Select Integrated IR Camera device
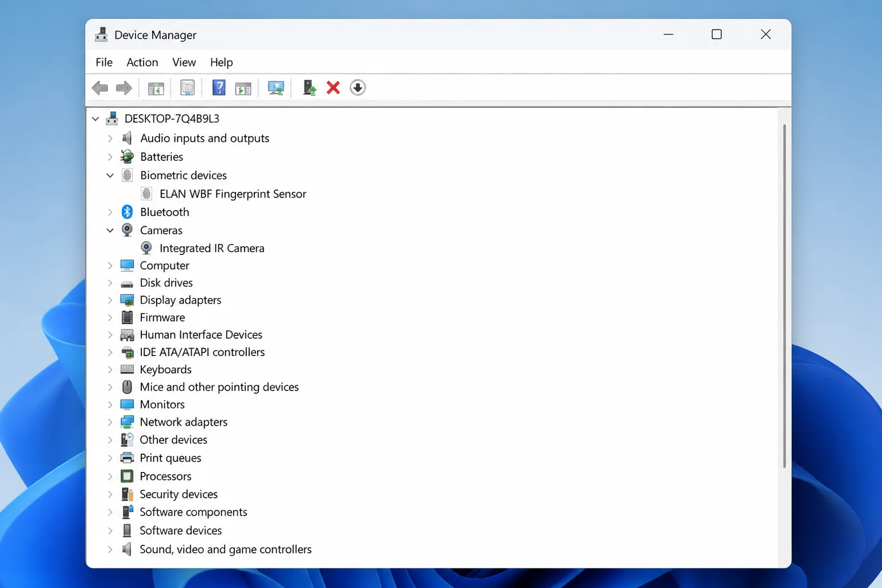882x588 pixels. (212, 248)
